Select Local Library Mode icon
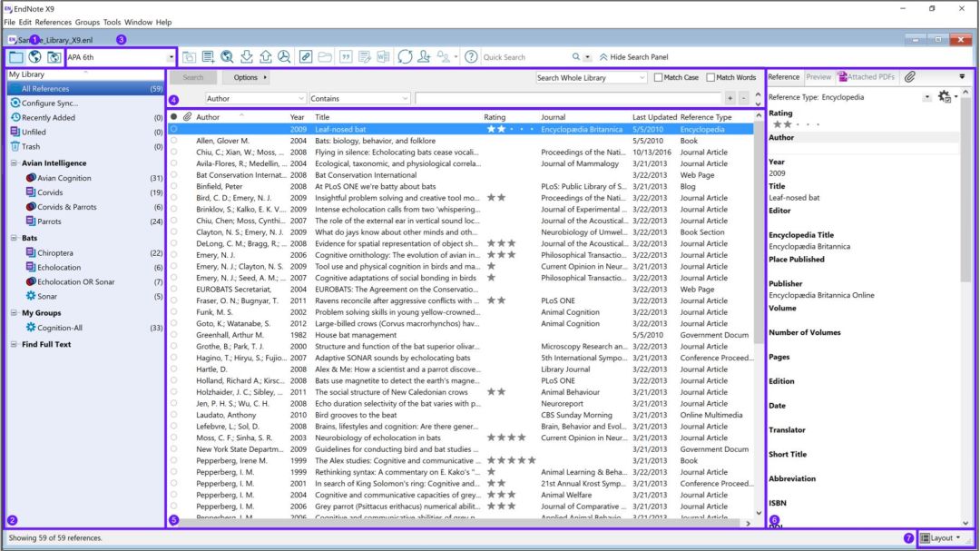 16,57
